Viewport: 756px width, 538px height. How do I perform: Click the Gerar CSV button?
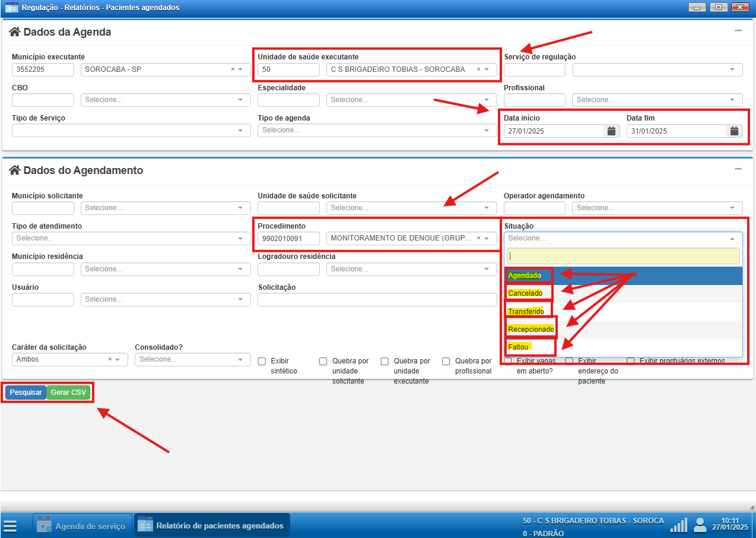pos(68,393)
